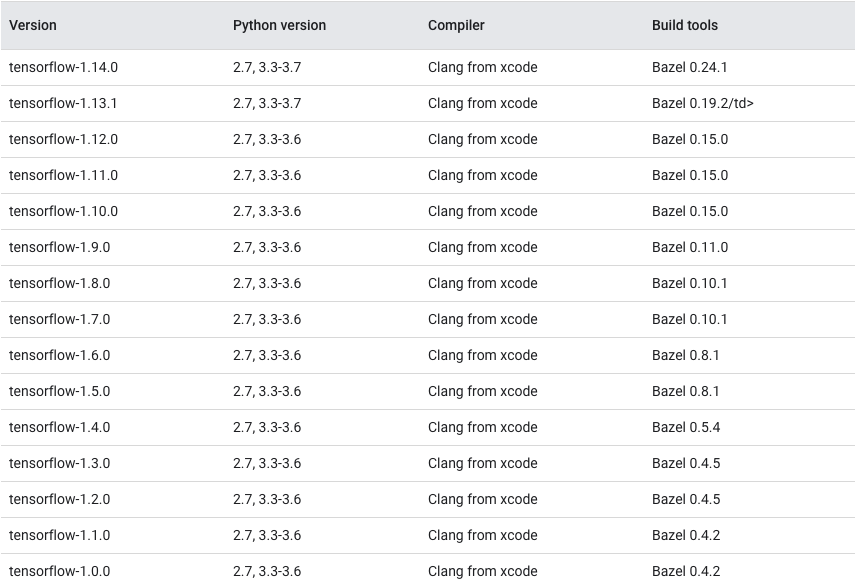859x588 pixels.
Task: Click the tensorflow-1.9.0 version text
Action: click(60, 247)
